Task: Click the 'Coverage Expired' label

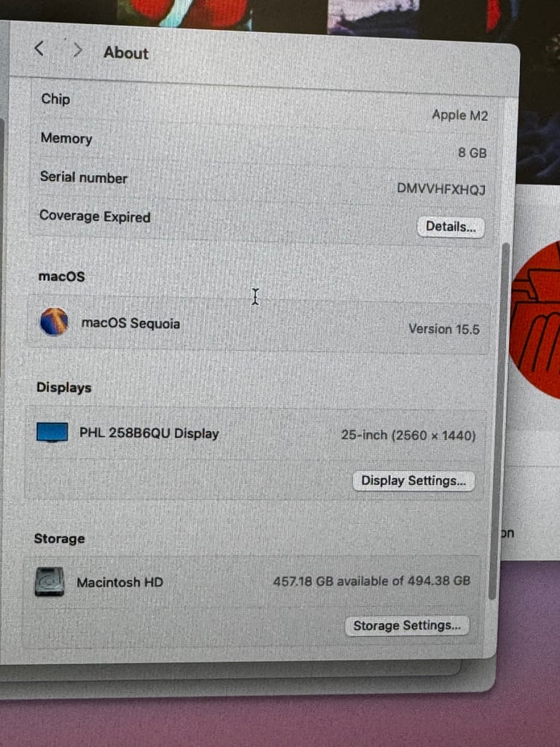Action: 95,216
